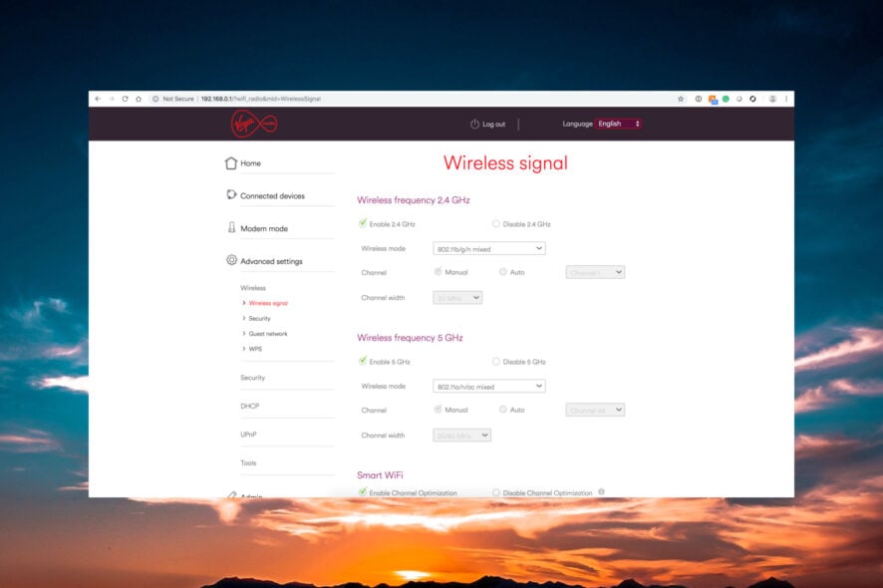883x588 pixels.
Task: Click the Home house icon
Action: pyautogui.click(x=230, y=162)
